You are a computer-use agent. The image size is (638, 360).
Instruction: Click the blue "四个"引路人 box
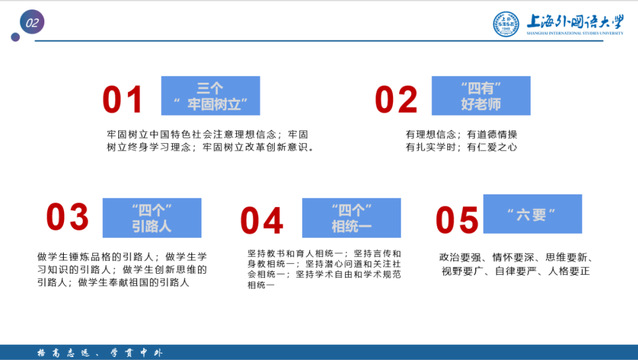pyautogui.click(x=152, y=218)
